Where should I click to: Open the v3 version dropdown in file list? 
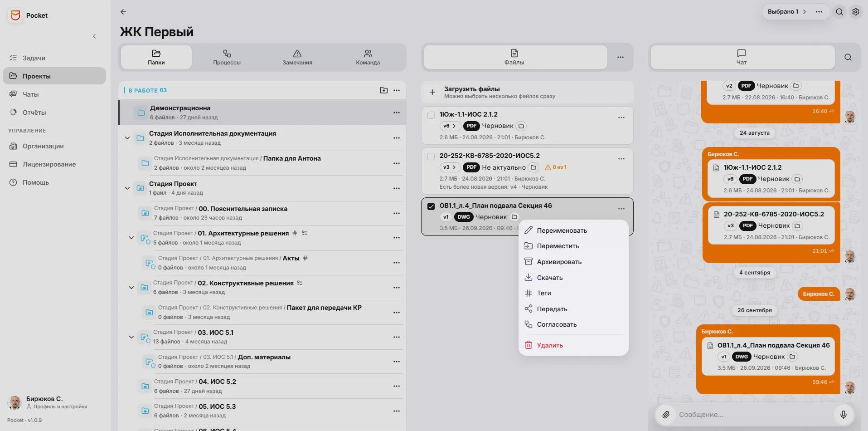[x=450, y=167]
